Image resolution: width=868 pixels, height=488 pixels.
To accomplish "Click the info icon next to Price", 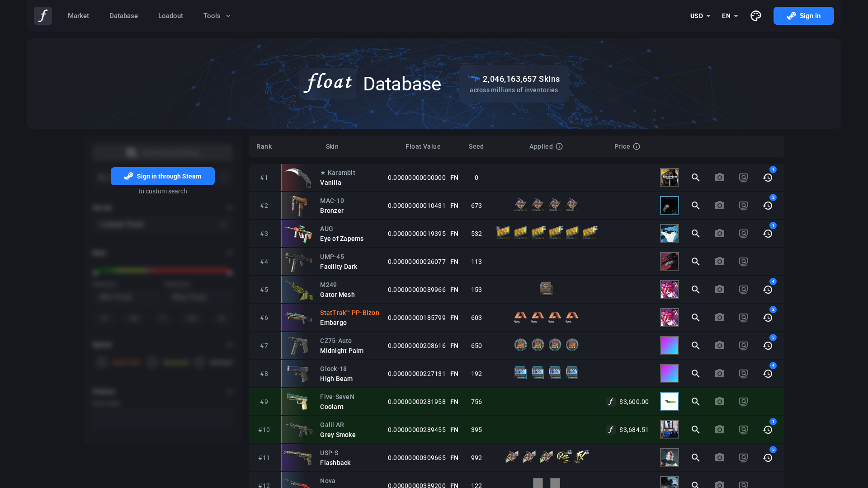I will point(637,146).
